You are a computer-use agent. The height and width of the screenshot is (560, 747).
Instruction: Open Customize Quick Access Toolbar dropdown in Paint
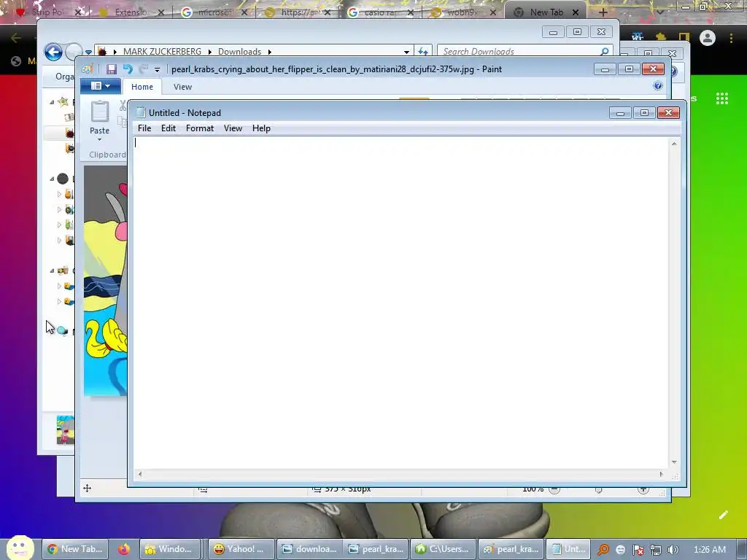tap(158, 70)
